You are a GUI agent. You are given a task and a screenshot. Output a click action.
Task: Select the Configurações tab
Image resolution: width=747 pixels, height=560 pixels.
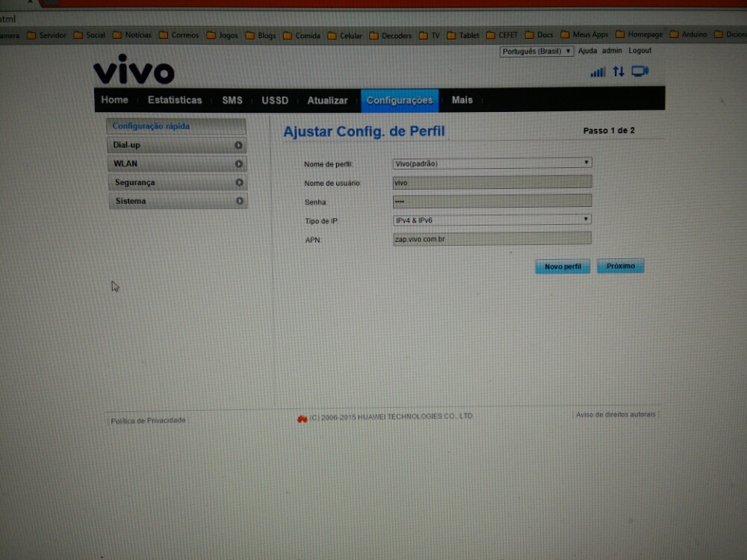[x=399, y=101]
